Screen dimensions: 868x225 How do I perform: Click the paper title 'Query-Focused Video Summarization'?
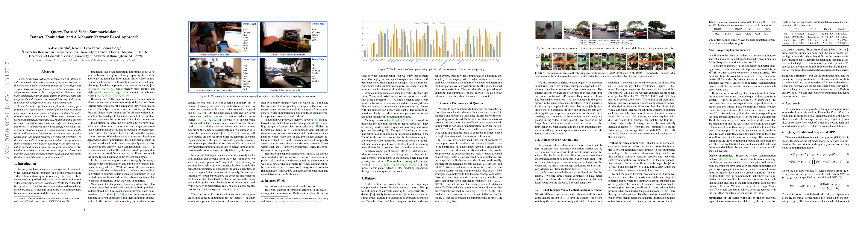coord(84,32)
